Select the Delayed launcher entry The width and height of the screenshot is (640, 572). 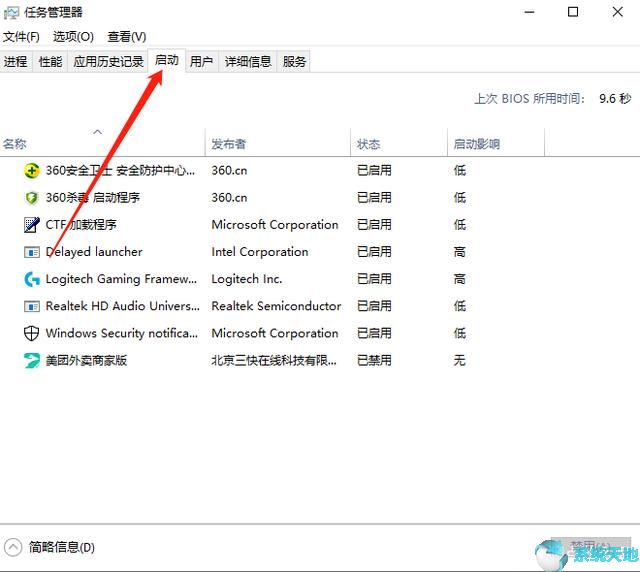[94, 252]
